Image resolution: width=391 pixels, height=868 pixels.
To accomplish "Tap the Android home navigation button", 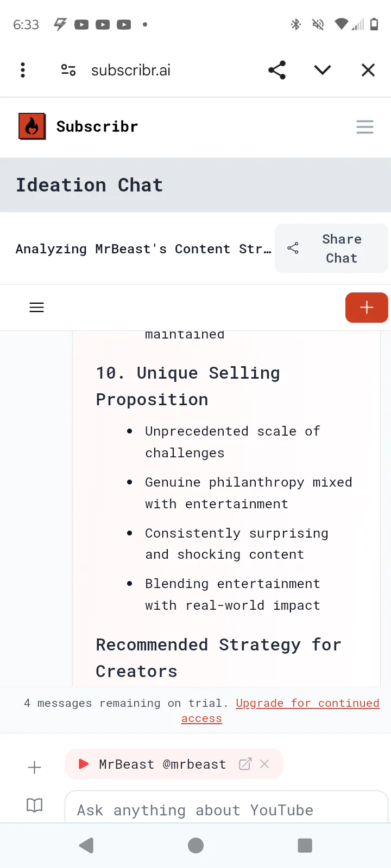I will 195,845.
